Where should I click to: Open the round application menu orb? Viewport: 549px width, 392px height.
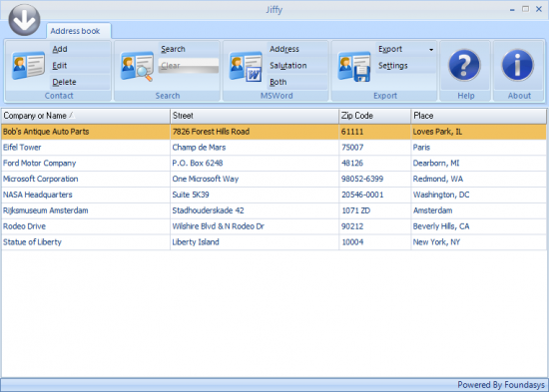(x=24, y=20)
